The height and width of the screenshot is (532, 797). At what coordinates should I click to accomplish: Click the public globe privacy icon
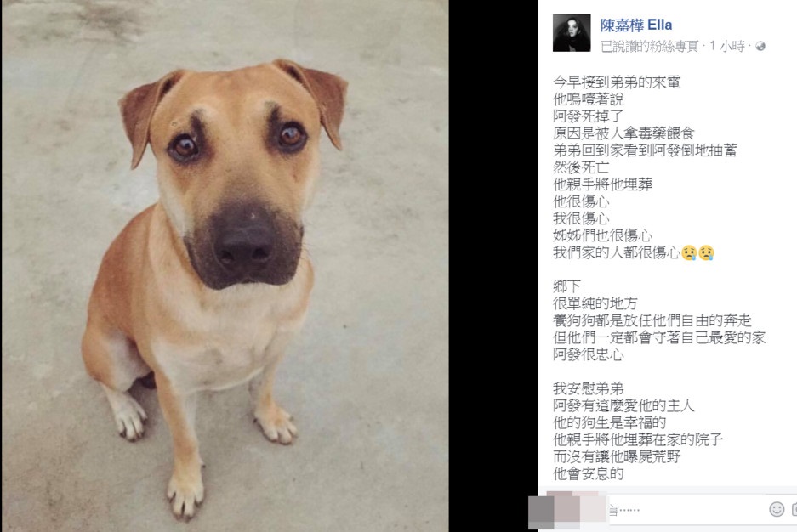pyautogui.click(x=760, y=46)
